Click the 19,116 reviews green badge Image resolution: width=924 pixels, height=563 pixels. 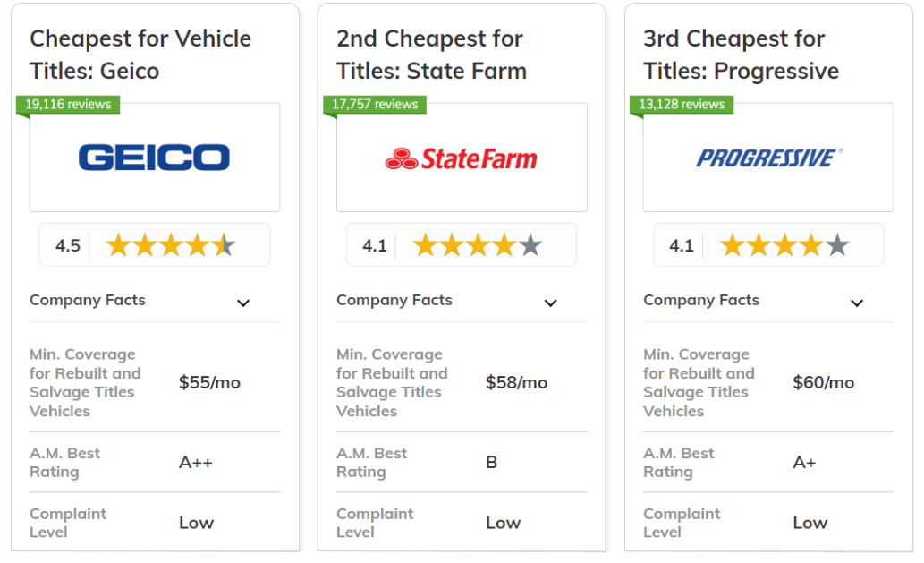coord(68,105)
